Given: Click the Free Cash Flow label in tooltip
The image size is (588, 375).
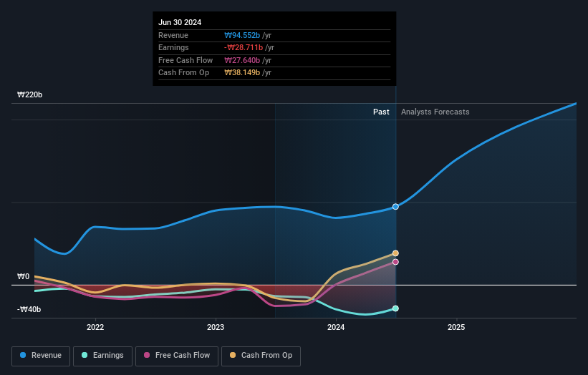Looking at the screenshot, I should pyautogui.click(x=185, y=60).
